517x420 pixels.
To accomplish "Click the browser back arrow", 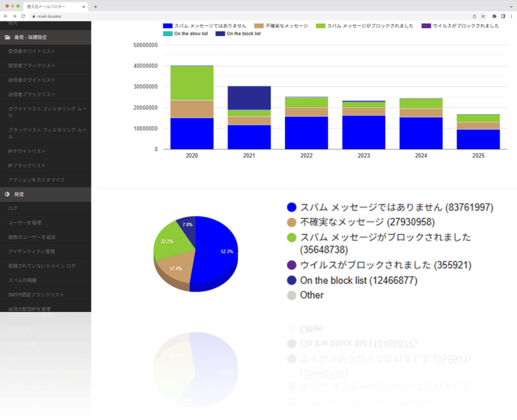I will (x=6, y=16).
